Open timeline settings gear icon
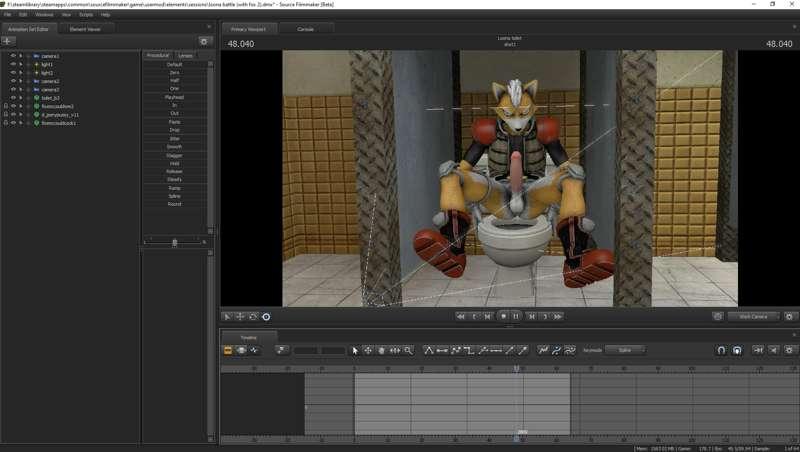 [x=789, y=350]
